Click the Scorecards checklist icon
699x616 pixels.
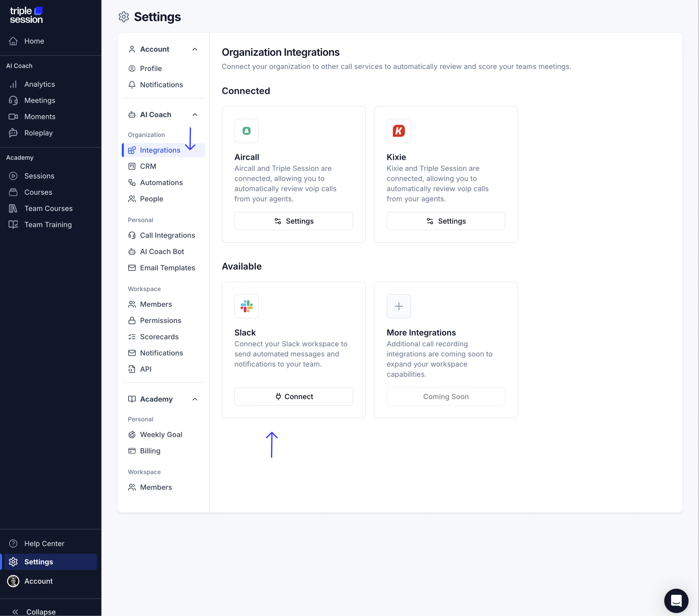coord(132,337)
